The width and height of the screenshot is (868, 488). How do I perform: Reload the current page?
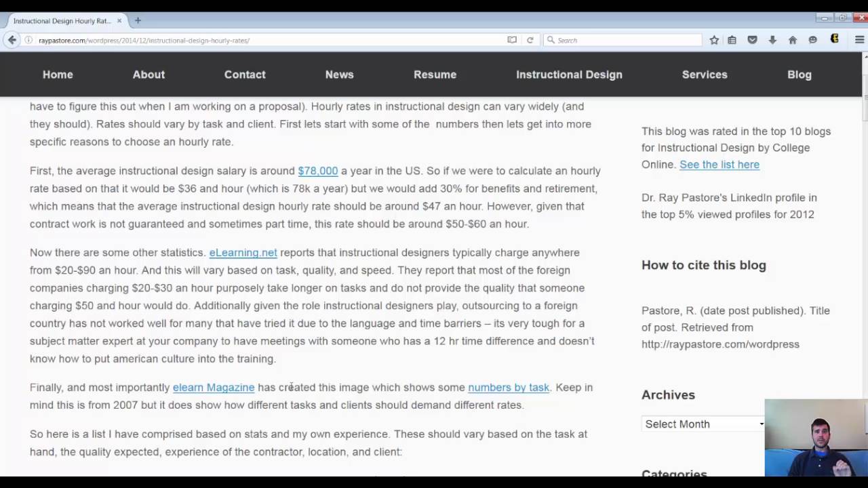click(530, 40)
